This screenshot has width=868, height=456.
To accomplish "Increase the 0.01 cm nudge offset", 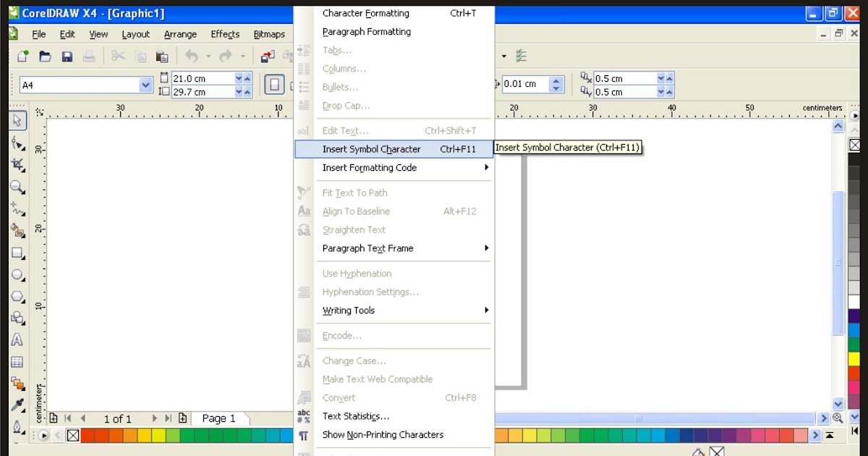I will 556,80.
